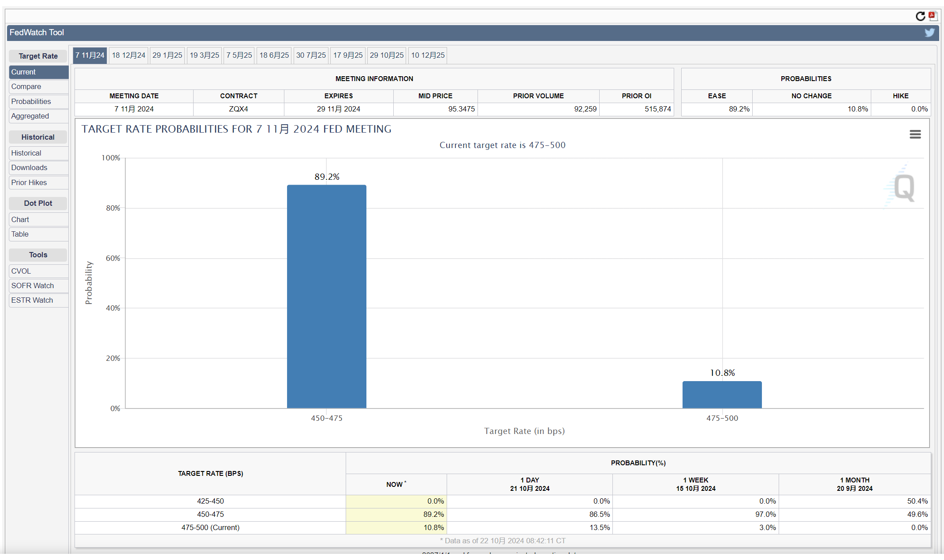Switch to the 18 12月24 meeting tab
This screenshot has height=560, width=944.
click(x=128, y=55)
